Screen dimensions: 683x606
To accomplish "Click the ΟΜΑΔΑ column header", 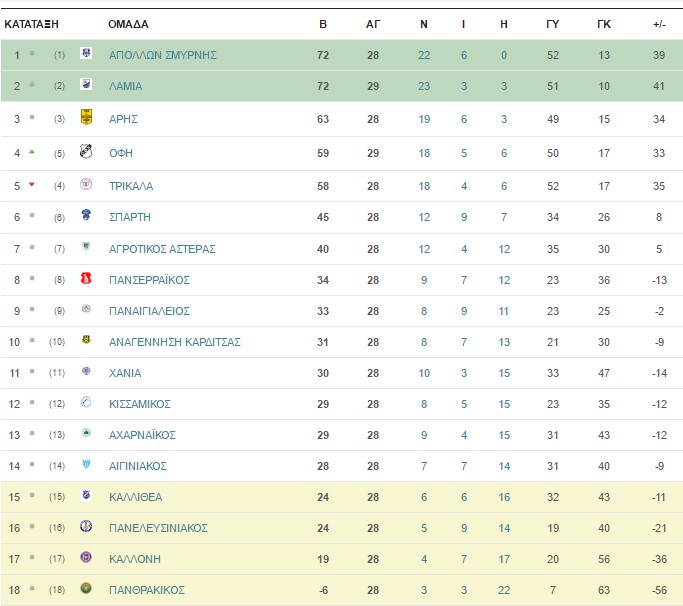I will 128,24.
